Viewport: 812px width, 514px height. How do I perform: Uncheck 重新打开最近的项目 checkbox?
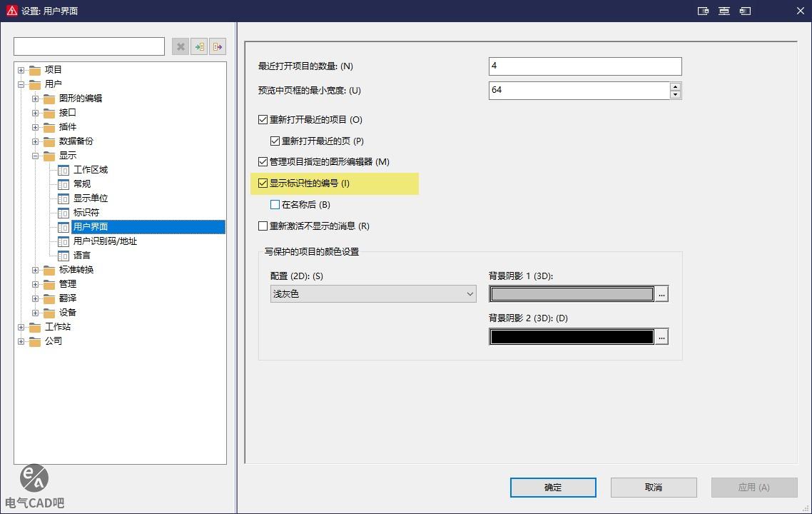pyautogui.click(x=263, y=120)
